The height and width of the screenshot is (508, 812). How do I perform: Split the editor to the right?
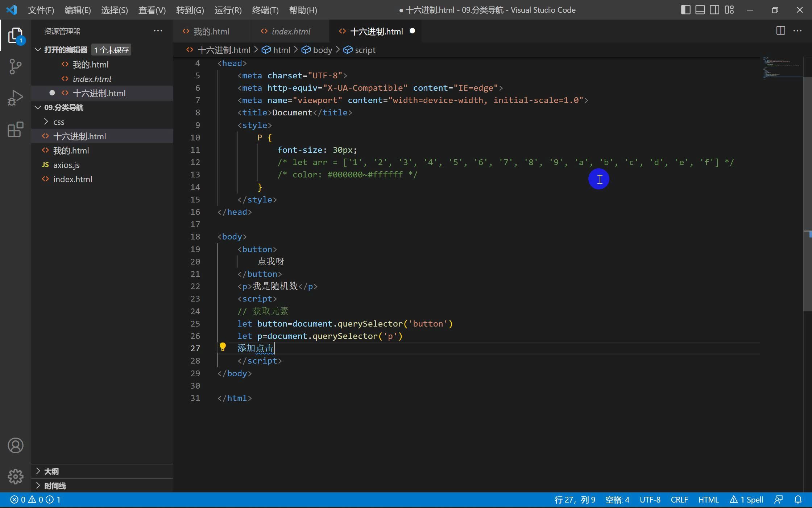(x=780, y=31)
